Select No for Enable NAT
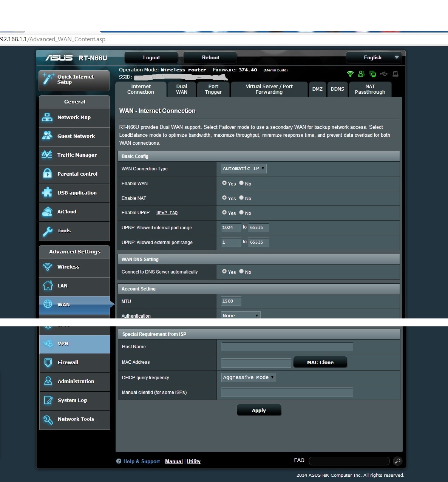The width and height of the screenshot is (448, 482). coord(241,198)
